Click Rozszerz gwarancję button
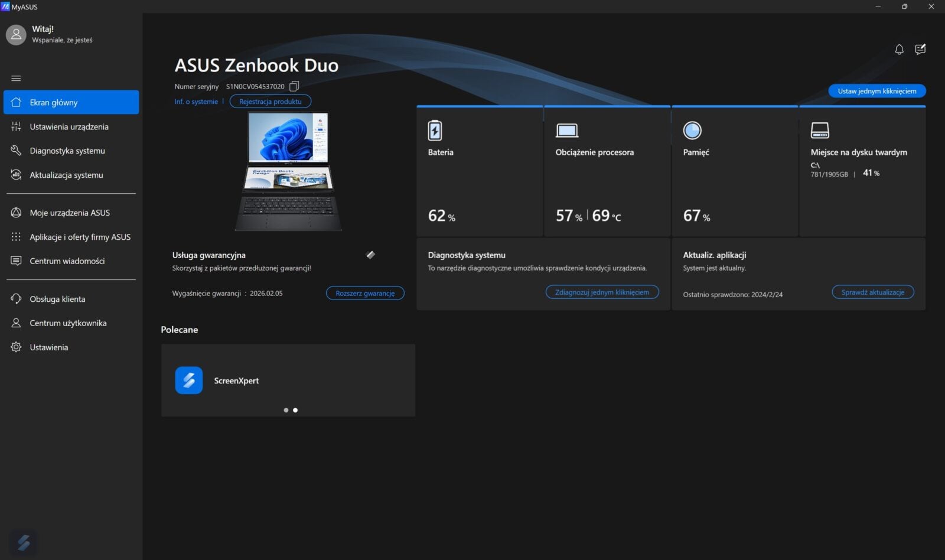The image size is (945, 560). [x=365, y=293]
